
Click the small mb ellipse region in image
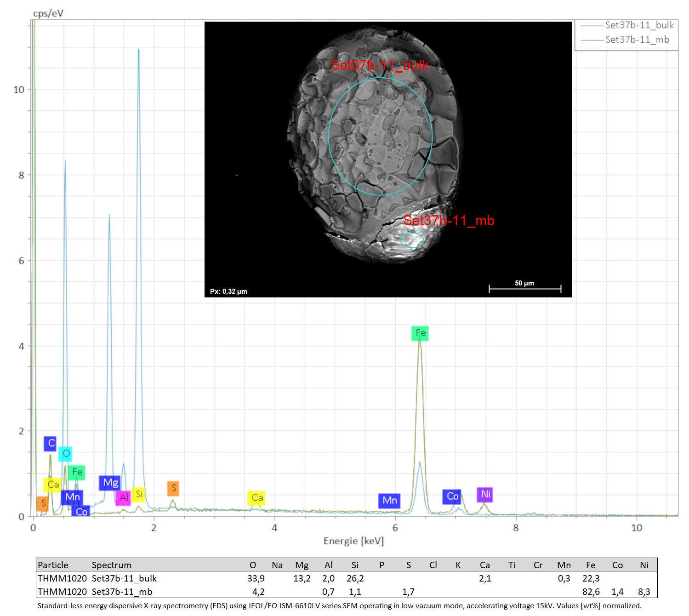click(412, 240)
